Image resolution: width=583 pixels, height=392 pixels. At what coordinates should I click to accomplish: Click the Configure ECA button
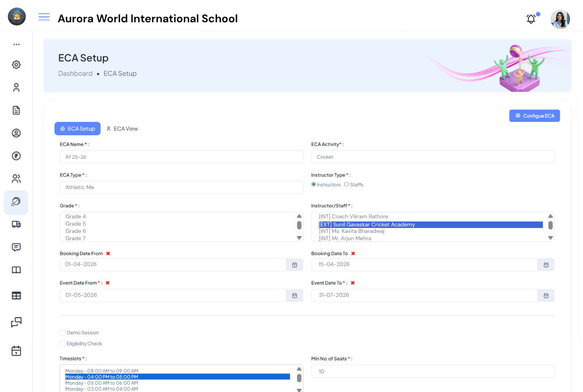tap(534, 115)
